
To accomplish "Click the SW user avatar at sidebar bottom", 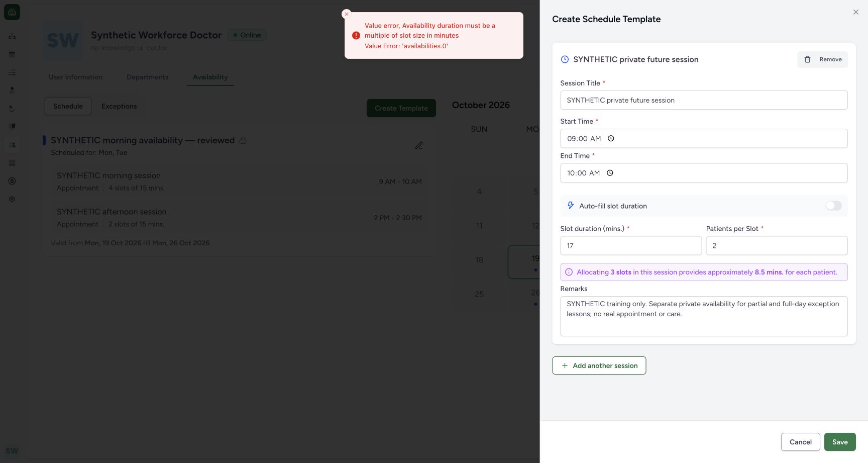I will tap(12, 451).
